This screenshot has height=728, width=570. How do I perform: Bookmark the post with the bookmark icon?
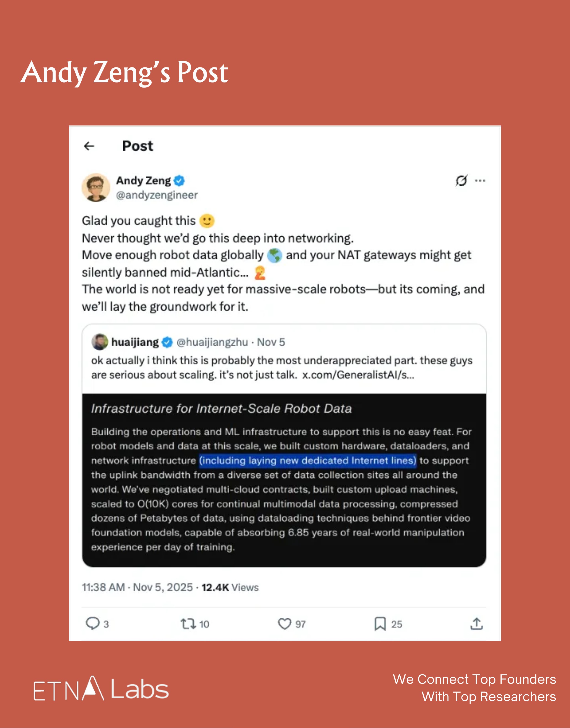(380, 624)
